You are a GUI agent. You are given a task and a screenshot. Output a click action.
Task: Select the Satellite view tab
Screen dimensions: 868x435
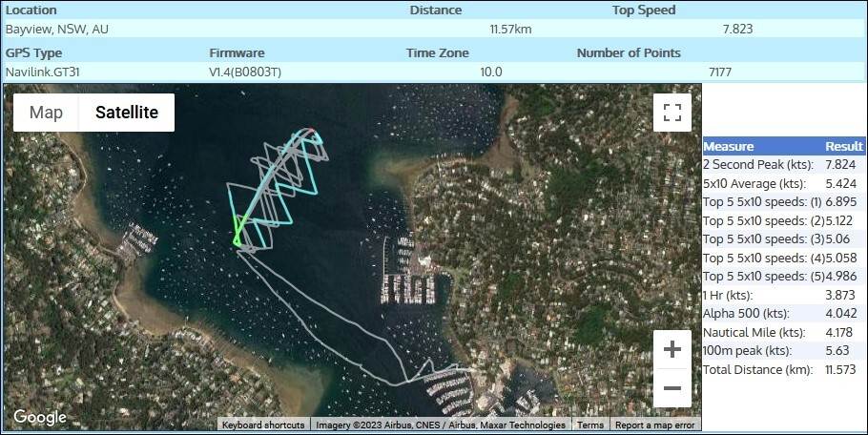tap(126, 113)
